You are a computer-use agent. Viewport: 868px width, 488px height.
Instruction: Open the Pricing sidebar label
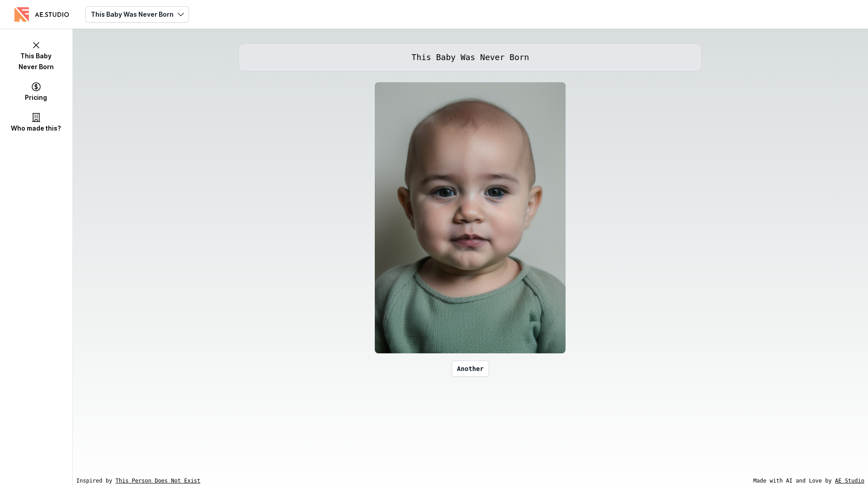coord(36,98)
